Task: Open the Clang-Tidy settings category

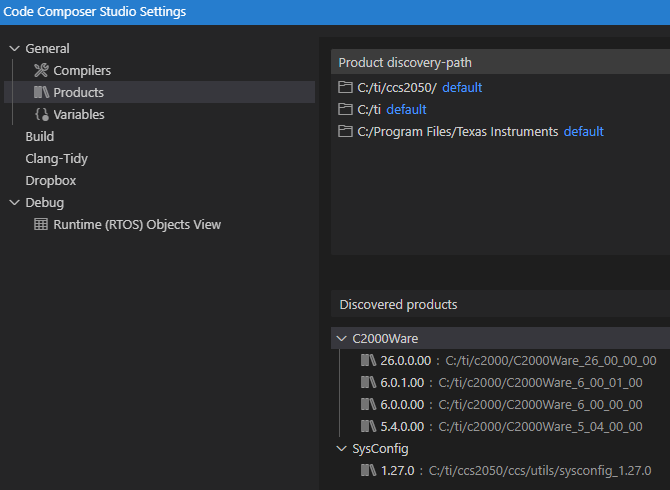Action: click(56, 158)
